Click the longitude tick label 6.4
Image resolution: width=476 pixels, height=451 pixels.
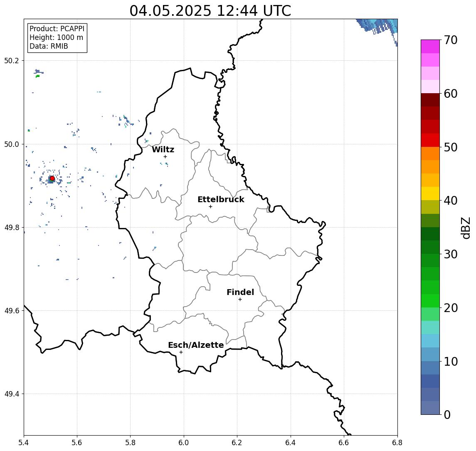pyautogui.click(x=291, y=443)
